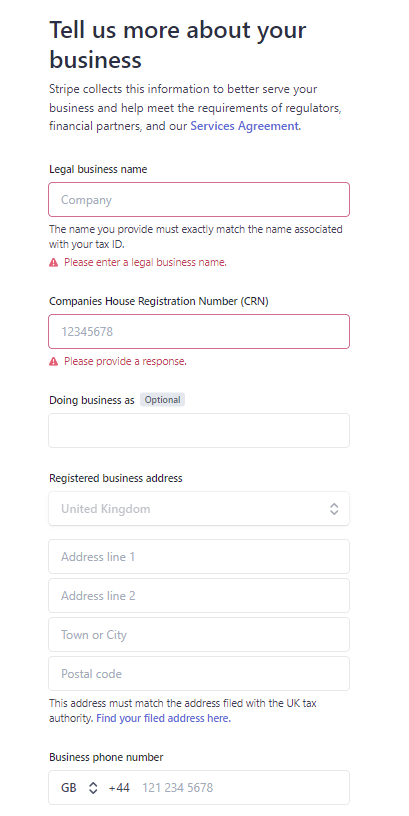Click the +44 dialing code prefix
Viewport: 409px width, 816px height.
click(119, 787)
